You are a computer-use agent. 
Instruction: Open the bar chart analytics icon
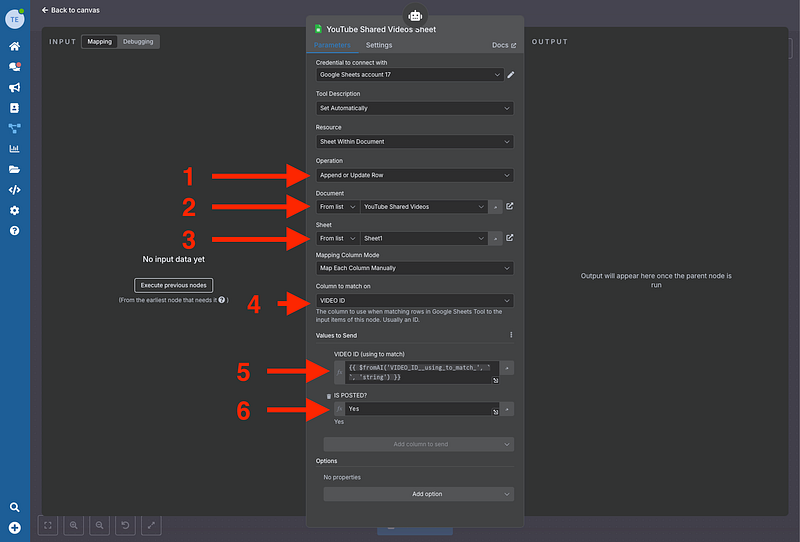[14, 149]
